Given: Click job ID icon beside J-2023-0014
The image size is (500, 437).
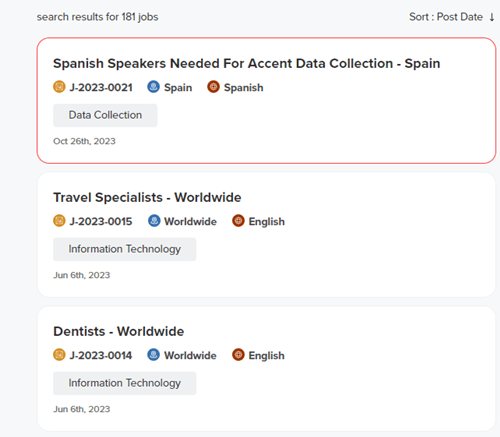Looking at the screenshot, I should click(x=59, y=355).
